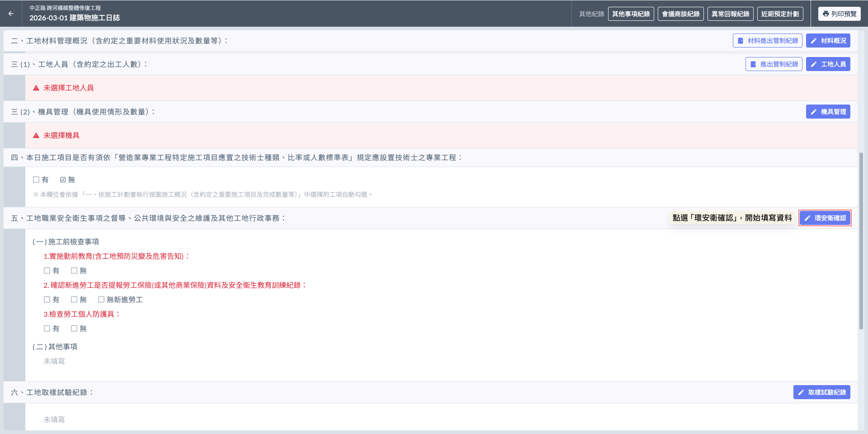Open 列印預覽 print preview
The height and width of the screenshot is (434, 868).
point(839,14)
